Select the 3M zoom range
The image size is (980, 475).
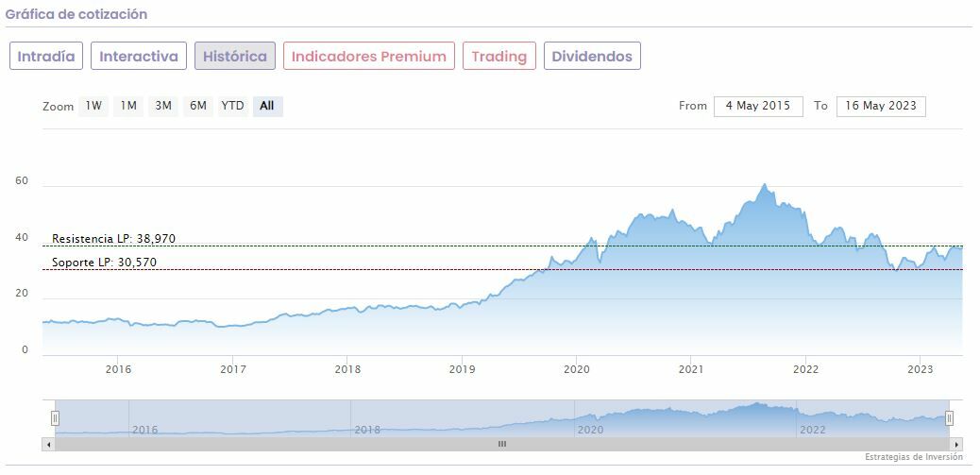coord(163,106)
